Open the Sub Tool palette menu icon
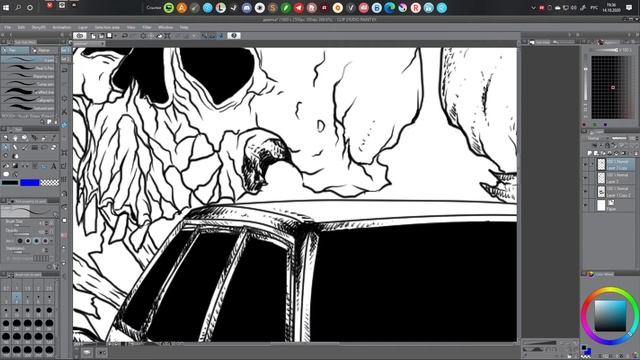 [4, 42]
